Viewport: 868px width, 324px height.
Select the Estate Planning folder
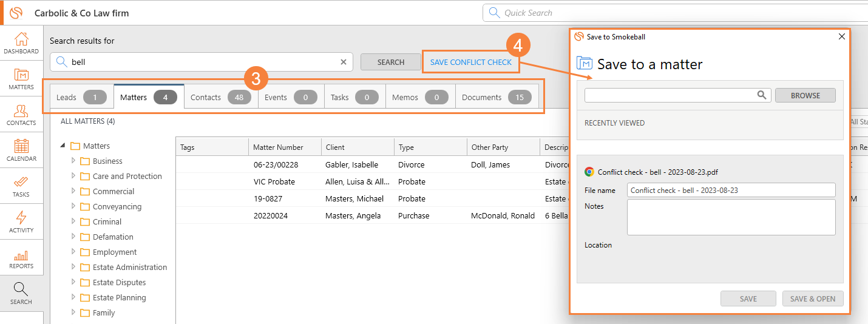pos(120,297)
